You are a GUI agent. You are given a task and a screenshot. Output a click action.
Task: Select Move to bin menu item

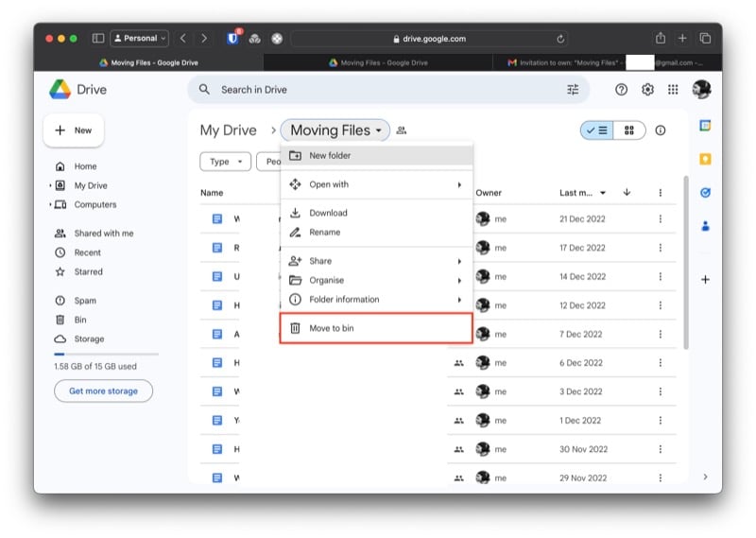click(x=376, y=328)
